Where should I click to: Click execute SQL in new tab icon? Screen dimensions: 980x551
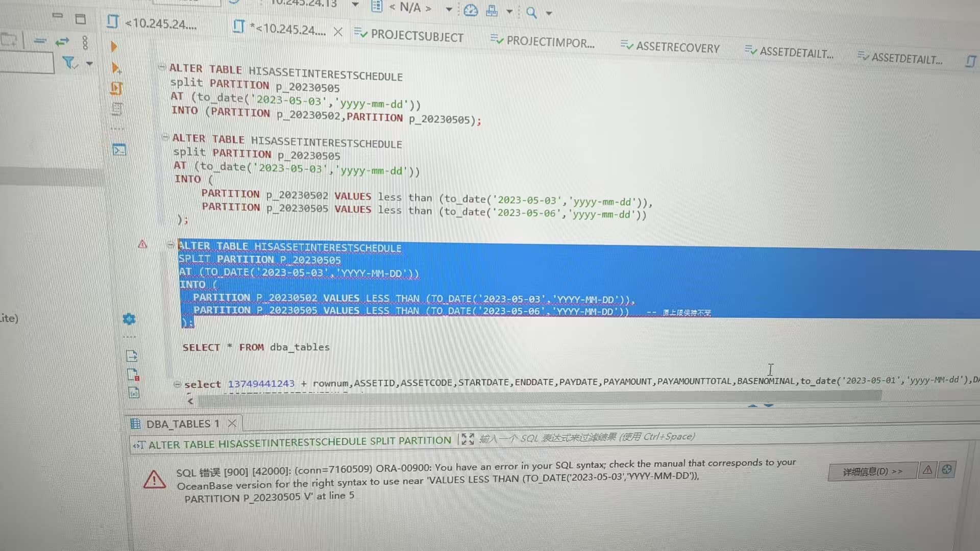116,68
